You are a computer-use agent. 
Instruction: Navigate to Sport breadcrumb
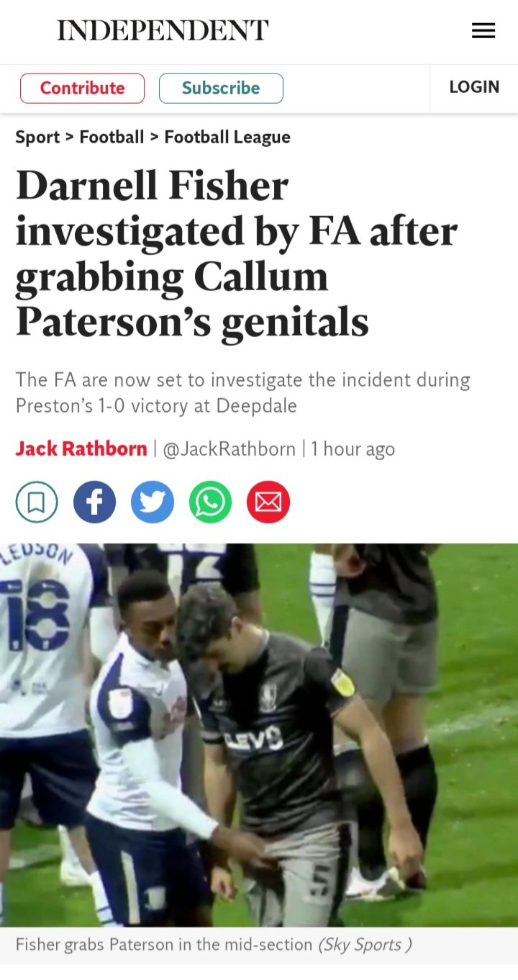coord(37,137)
